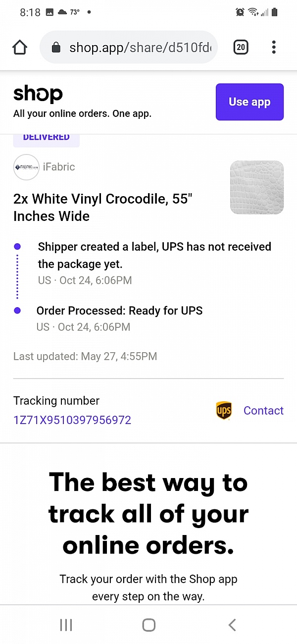This screenshot has width=297, height=644.
Task: Click the White Vinyl Crocodile product thumbnail
Action: [256, 187]
